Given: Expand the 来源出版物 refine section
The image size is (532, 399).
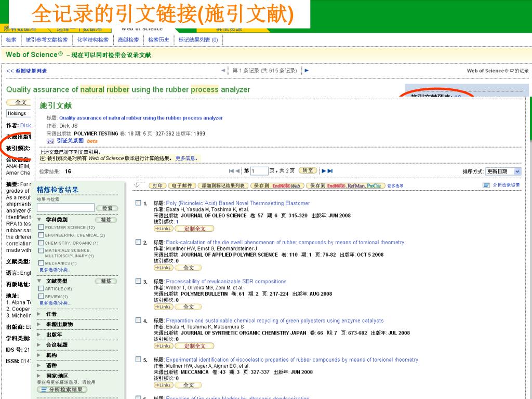Looking at the screenshot, I should pyautogui.click(x=38, y=324).
